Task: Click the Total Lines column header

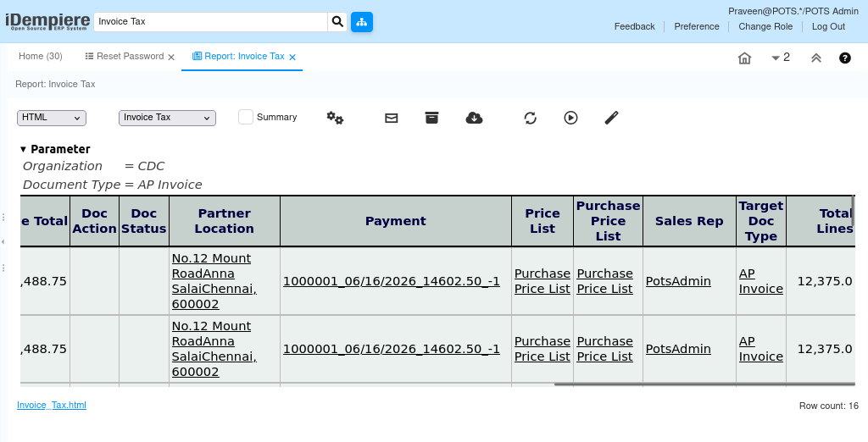Action: [821, 221]
